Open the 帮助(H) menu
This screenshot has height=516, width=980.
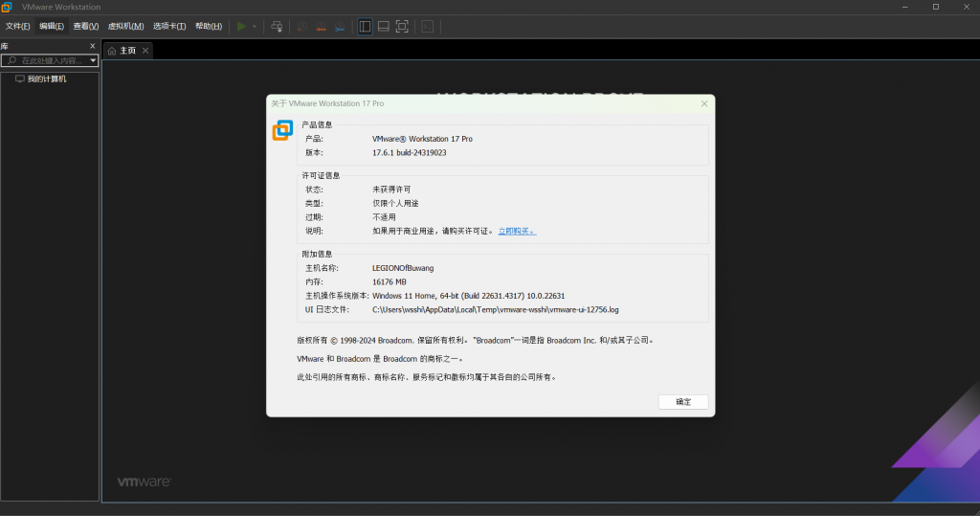209,26
